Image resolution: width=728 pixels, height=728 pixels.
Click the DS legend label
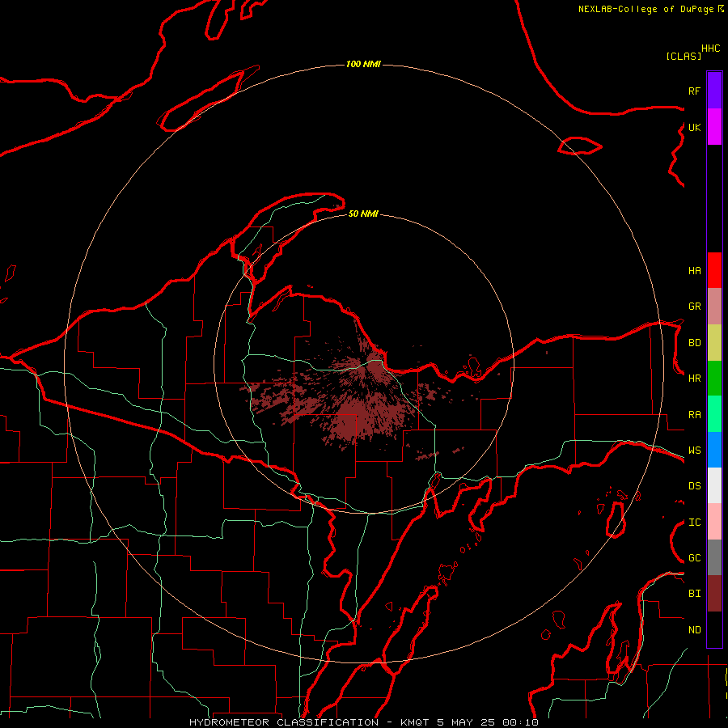694,486
